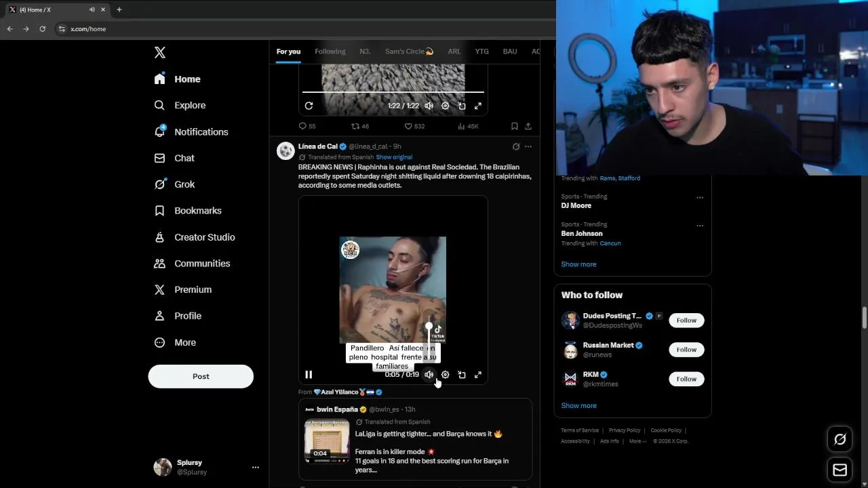
Task: Open the floating Grok button at the bottom right
Action: tap(840, 439)
